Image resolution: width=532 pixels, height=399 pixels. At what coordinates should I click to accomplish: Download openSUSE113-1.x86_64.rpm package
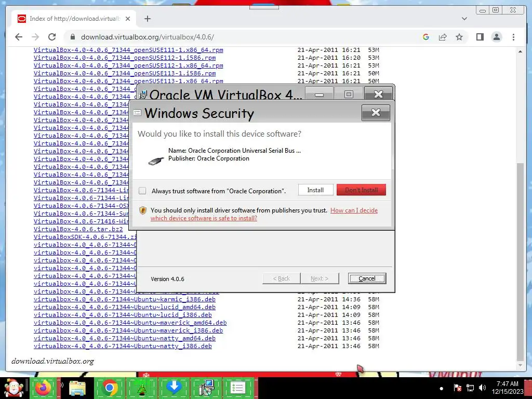click(x=128, y=81)
